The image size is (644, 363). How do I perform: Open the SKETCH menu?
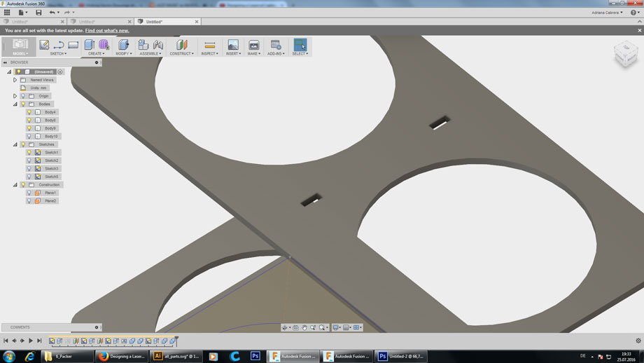(58, 54)
